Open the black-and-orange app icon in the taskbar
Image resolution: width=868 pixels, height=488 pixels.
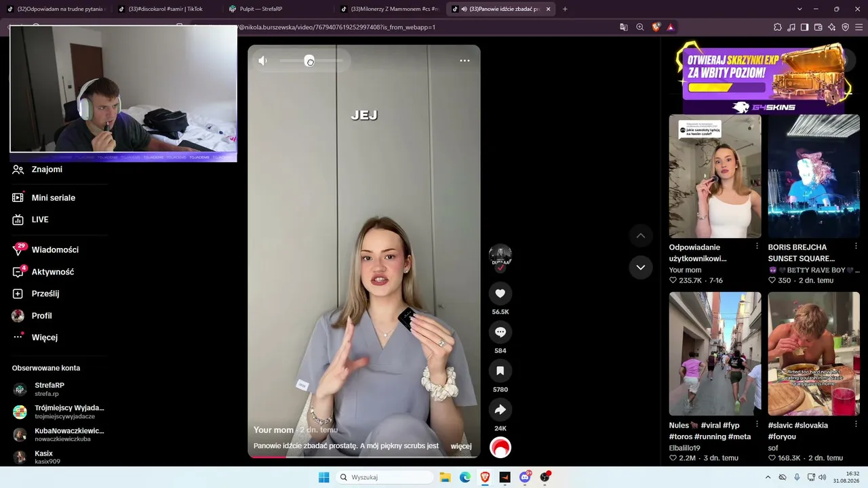(505, 477)
